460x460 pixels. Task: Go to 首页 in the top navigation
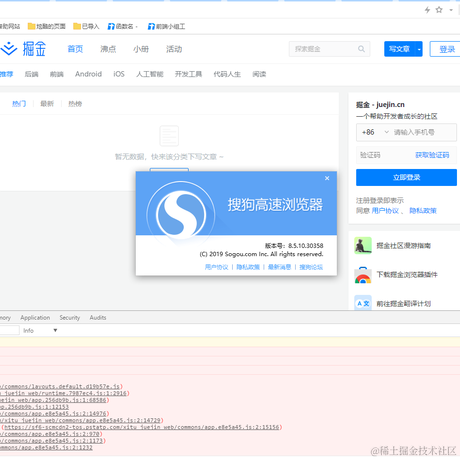[x=75, y=49]
